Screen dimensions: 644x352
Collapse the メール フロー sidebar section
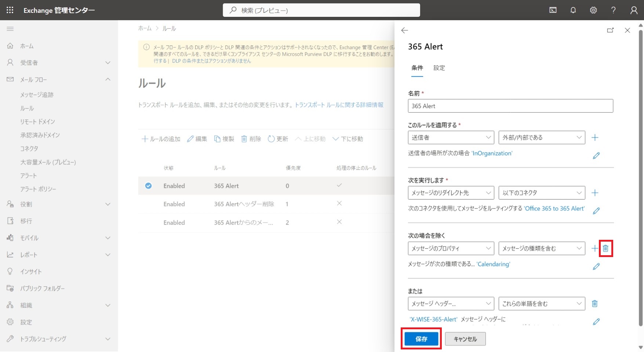[108, 80]
